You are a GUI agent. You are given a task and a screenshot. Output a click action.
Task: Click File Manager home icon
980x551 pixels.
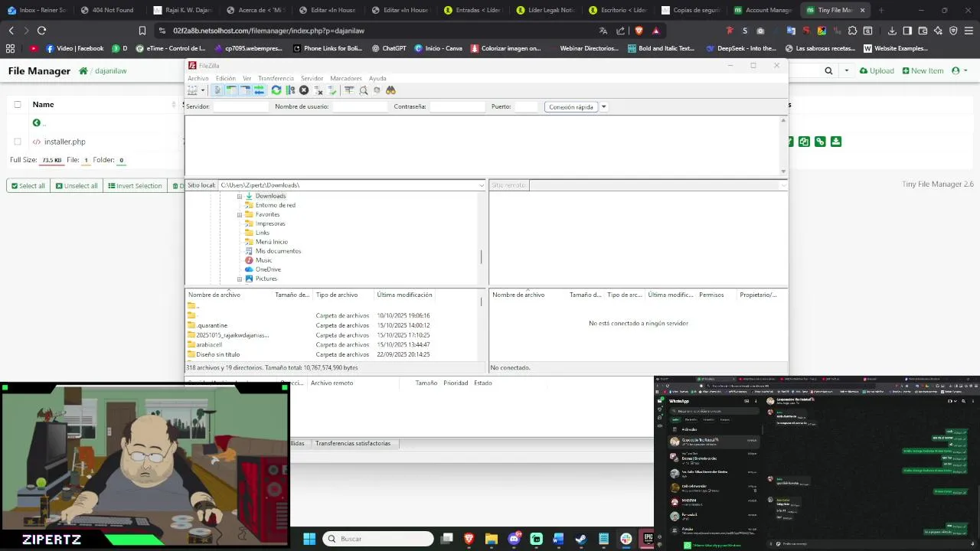(83, 71)
